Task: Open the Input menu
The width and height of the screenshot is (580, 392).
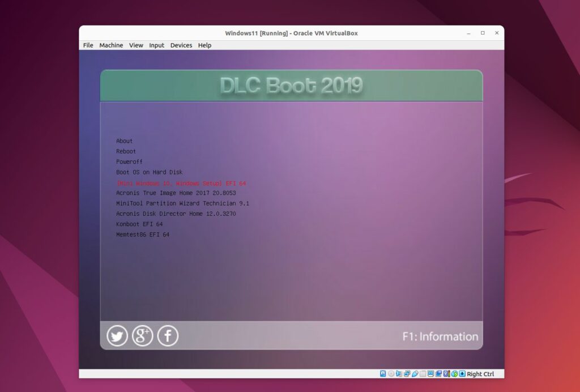Action: tap(156, 45)
